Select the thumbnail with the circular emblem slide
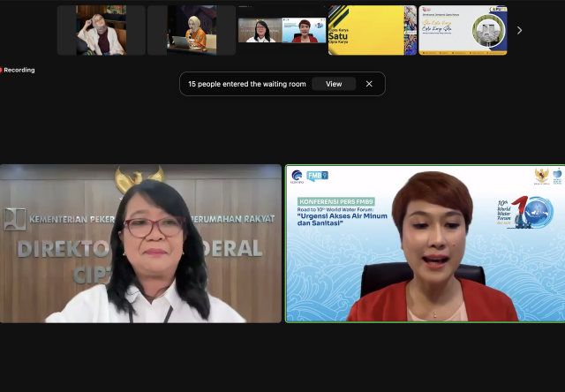565x392 pixels. 463,30
